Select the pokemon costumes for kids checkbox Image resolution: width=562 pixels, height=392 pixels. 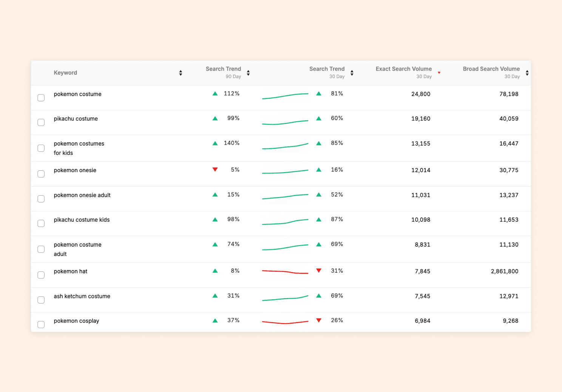point(41,148)
